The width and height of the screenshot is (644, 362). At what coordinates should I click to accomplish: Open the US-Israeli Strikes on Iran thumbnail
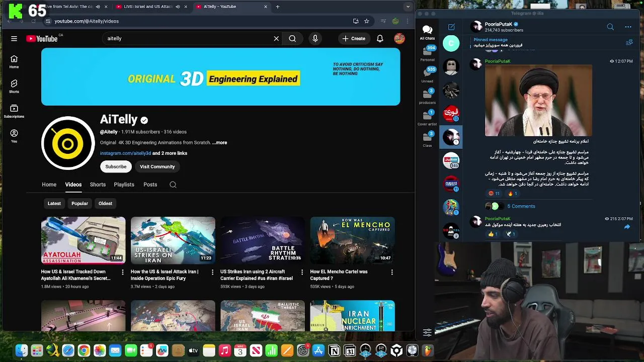(173, 240)
